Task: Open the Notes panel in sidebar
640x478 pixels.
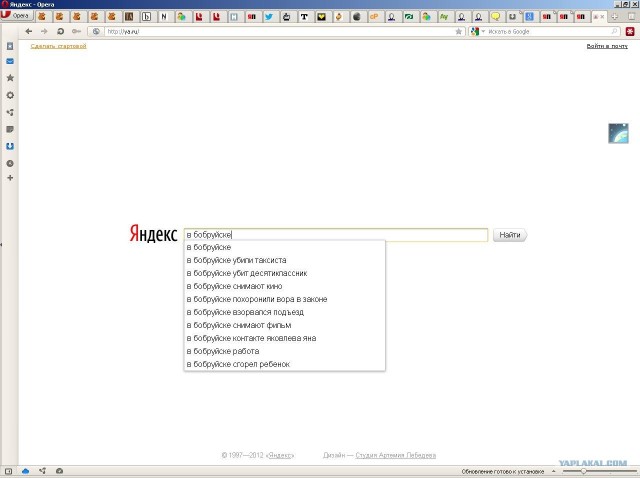Action: click(10, 129)
